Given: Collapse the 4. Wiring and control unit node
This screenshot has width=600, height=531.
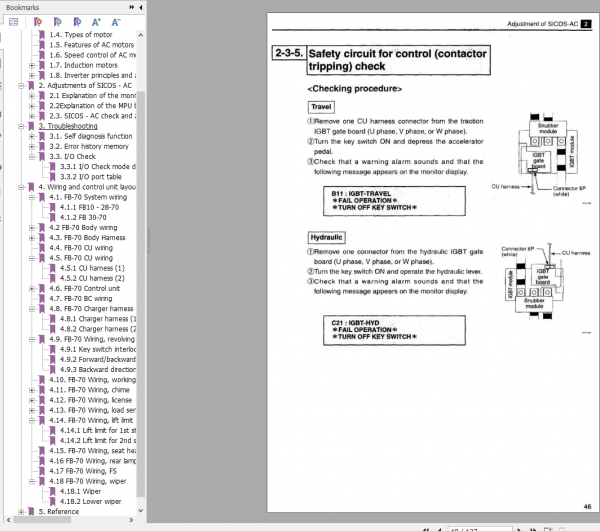Looking at the screenshot, I should click(x=21, y=187).
